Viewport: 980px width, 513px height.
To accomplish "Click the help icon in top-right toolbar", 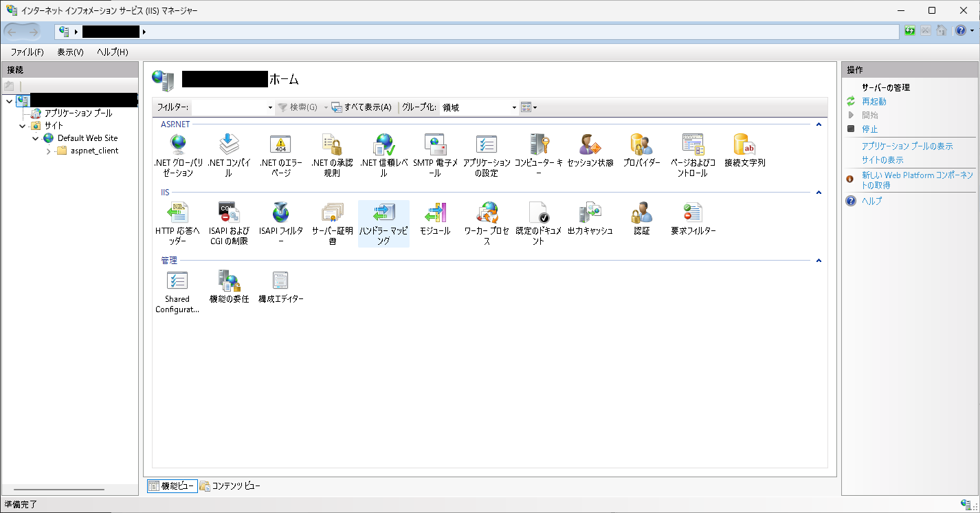I will pyautogui.click(x=961, y=31).
